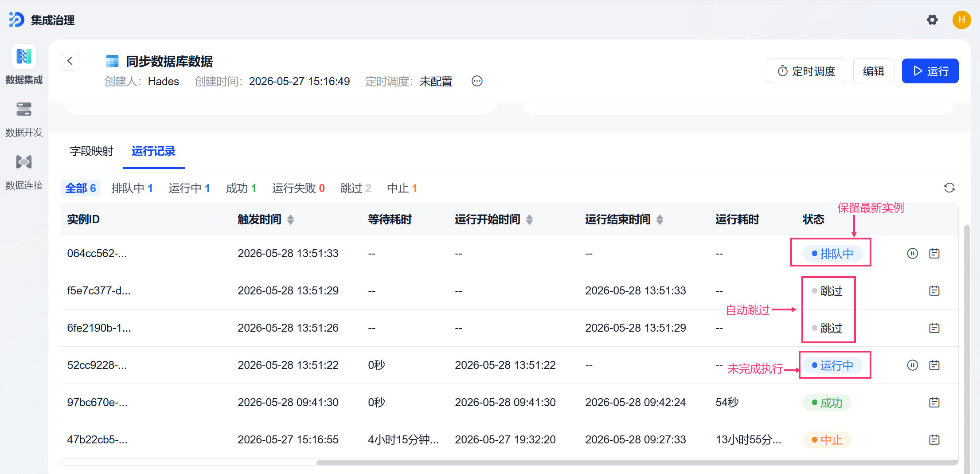980x474 pixels.
Task: Click the 状态 column header
Action: click(x=813, y=219)
